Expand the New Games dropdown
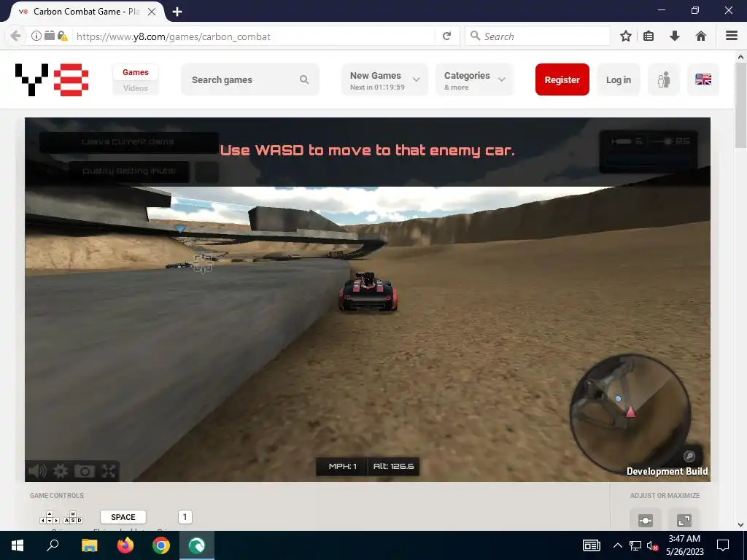Image resolution: width=747 pixels, height=560 pixels. pos(384,79)
